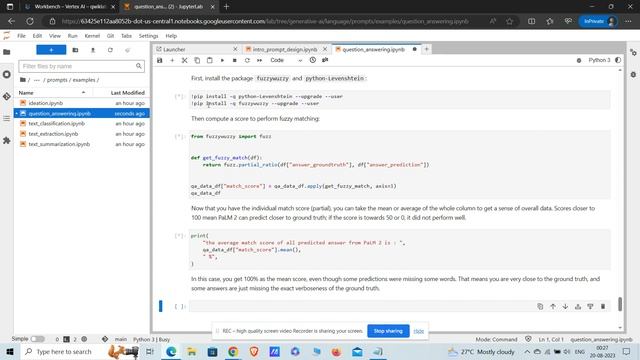Click the Filter files by name field

click(81, 66)
